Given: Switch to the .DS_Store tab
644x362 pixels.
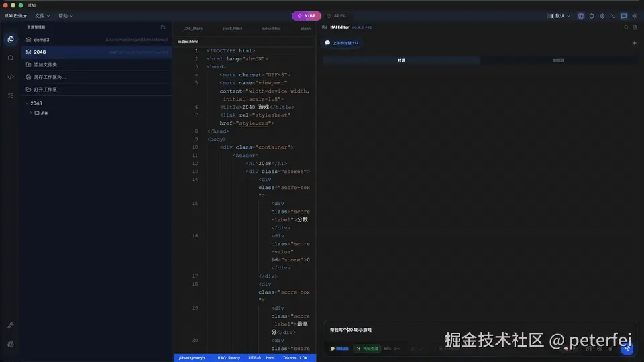Looking at the screenshot, I should (x=193, y=29).
